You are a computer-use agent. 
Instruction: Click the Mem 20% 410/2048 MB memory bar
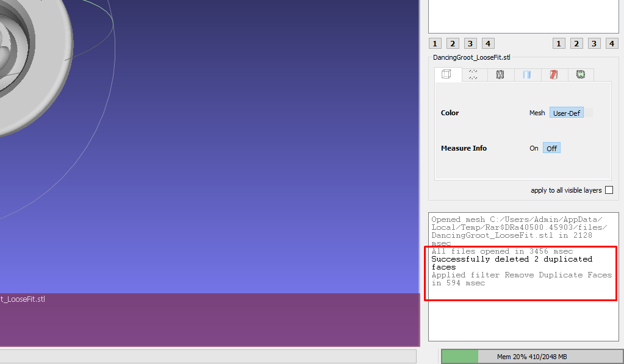pyautogui.click(x=532, y=357)
